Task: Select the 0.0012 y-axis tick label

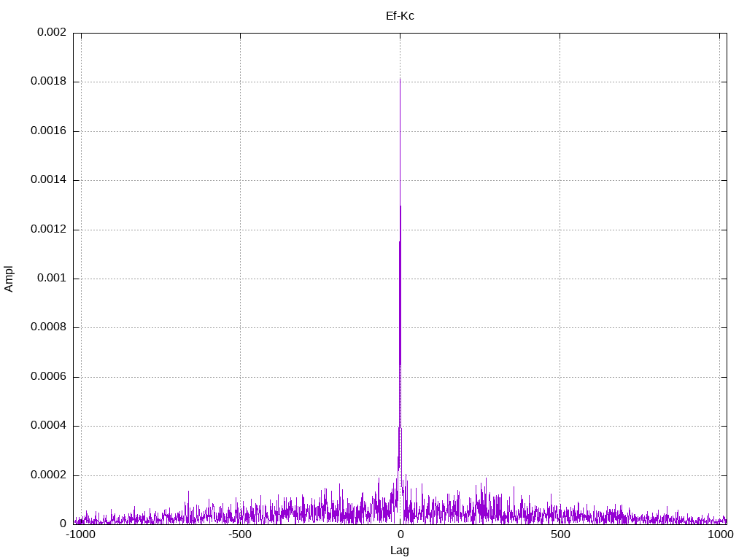Action: click(48, 230)
